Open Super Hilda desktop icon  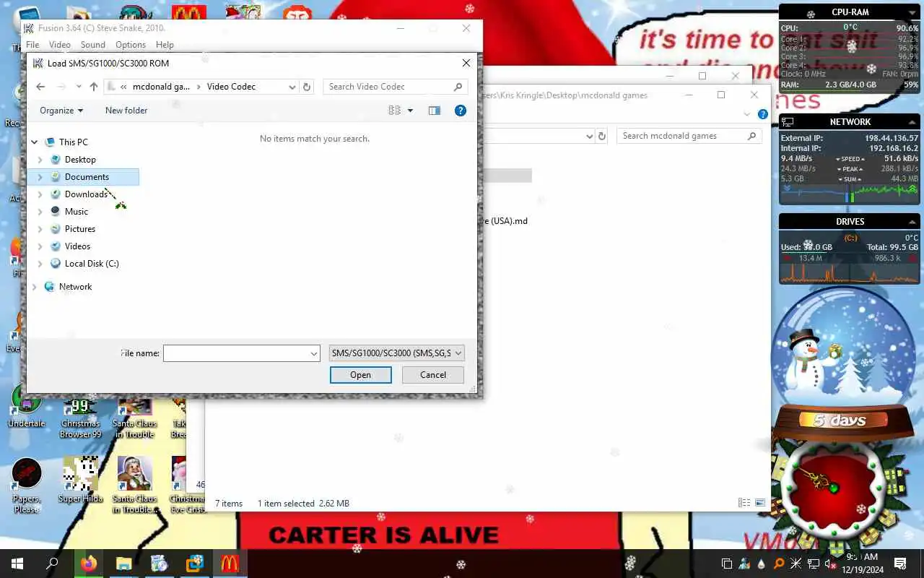tap(80, 480)
